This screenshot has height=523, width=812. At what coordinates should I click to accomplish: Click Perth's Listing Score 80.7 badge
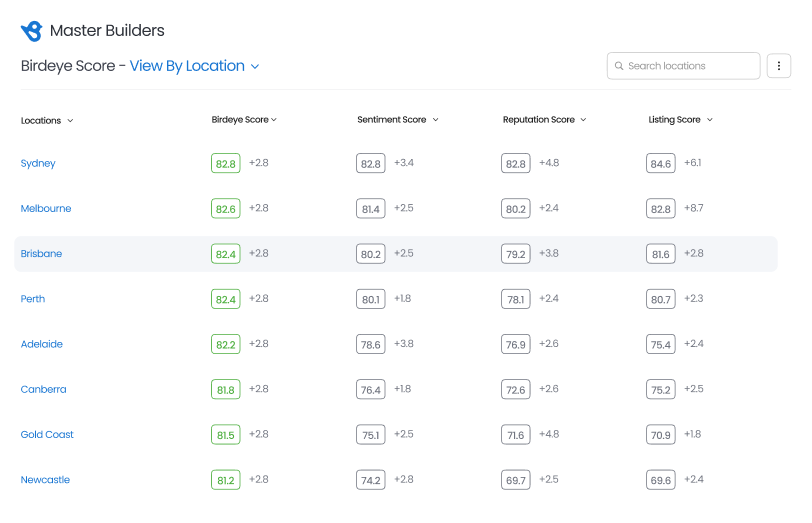point(661,299)
